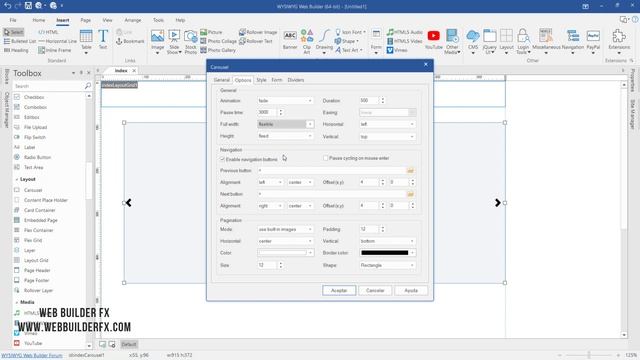Open the Extensions menu
Image resolution: width=640 pixels, height=360 pixels.
[x=619, y=41]
